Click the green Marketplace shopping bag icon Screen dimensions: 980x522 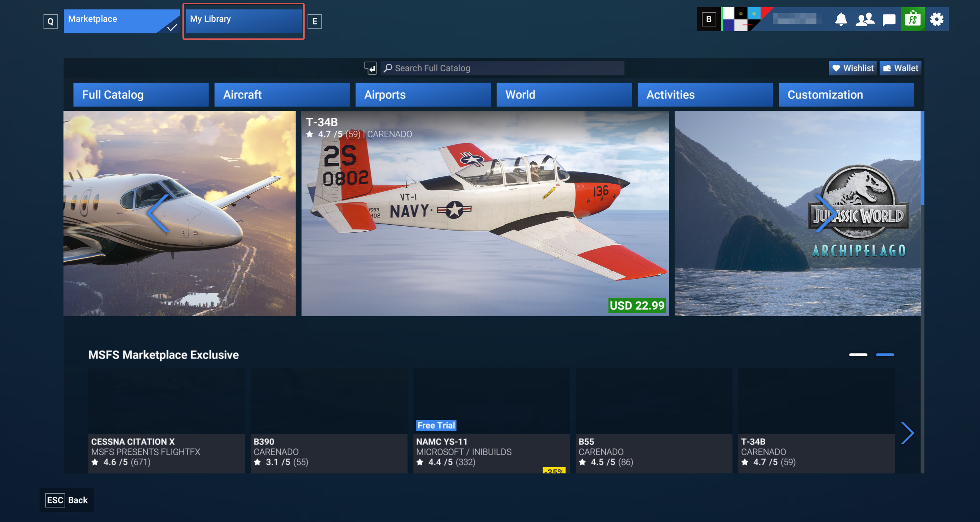point(912,19)
